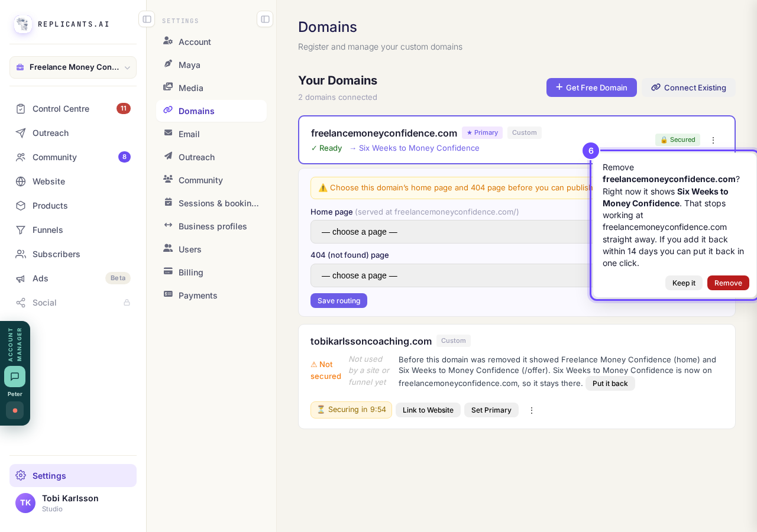Click the Sessions & bookings calendar icon

168,202
